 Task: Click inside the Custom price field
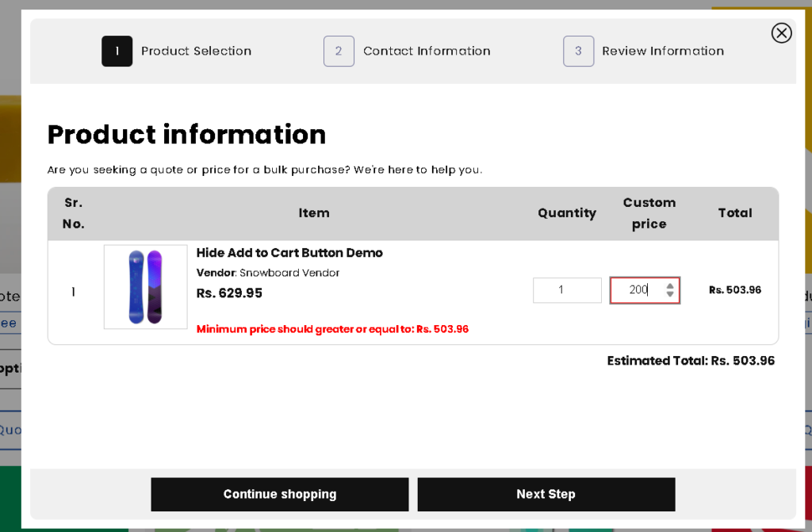(x=636, y=290)
